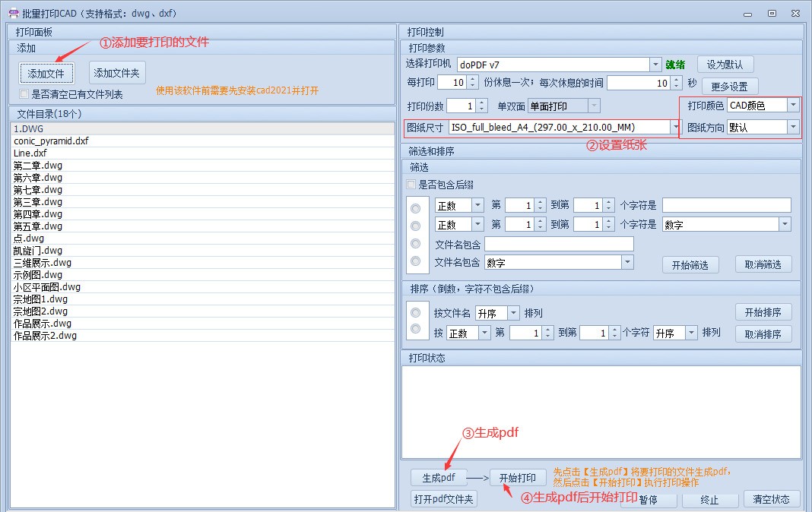Viewport: 812px width, 512px height.
Task: Select the 按 正数 character sort radio button
Action: click(415, 329)
